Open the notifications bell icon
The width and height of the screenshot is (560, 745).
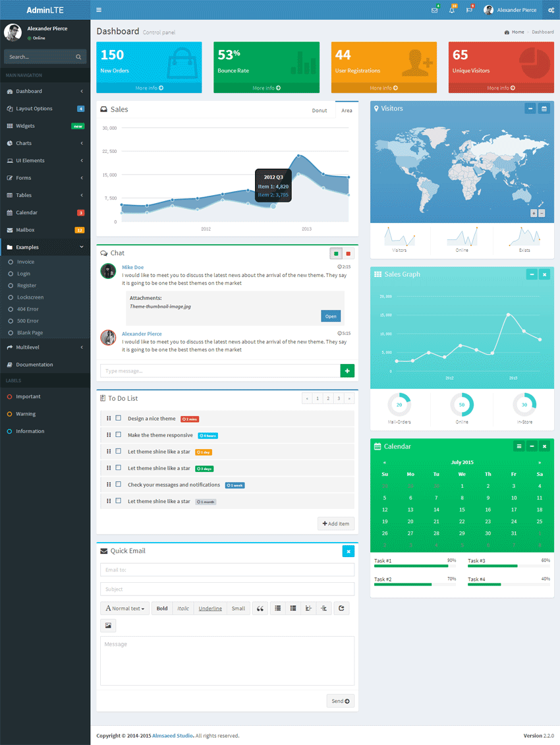452,10
